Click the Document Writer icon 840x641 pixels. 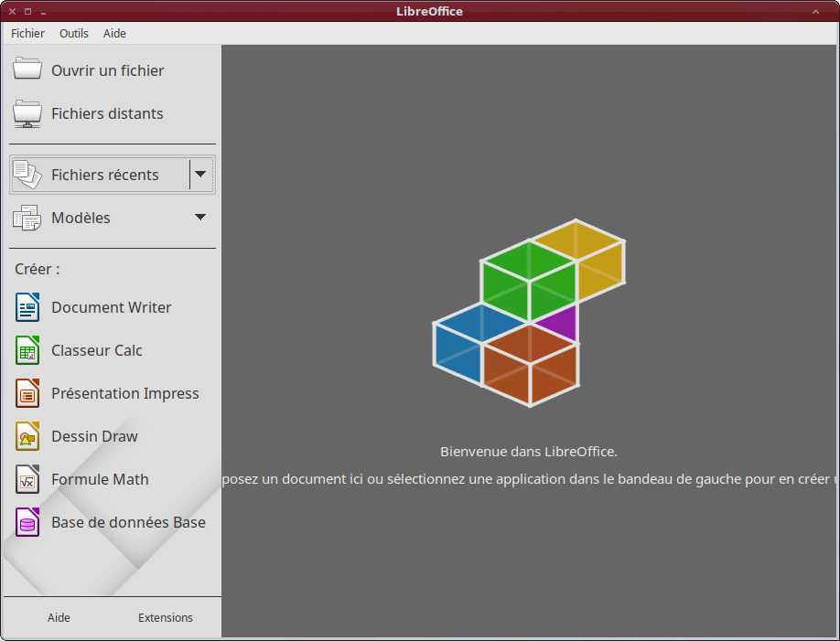tap(27, 307)
